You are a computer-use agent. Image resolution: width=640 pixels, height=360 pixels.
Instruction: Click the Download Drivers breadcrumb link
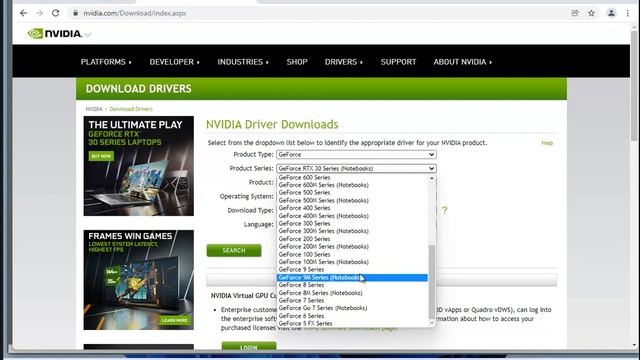point(131,109)
